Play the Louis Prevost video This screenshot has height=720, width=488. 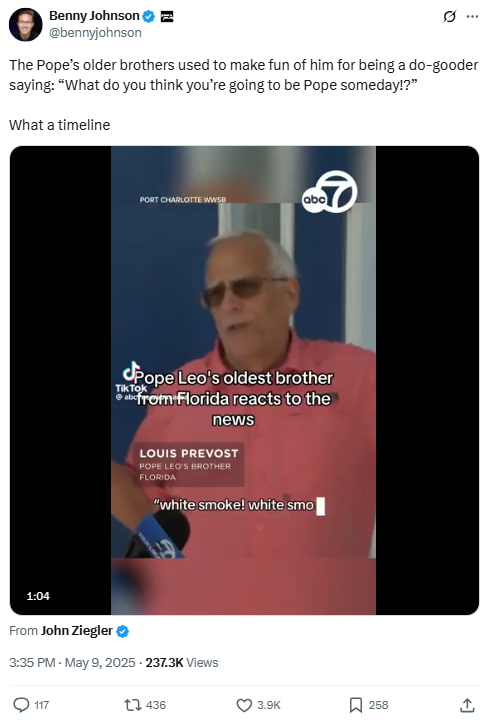point(244,380)
